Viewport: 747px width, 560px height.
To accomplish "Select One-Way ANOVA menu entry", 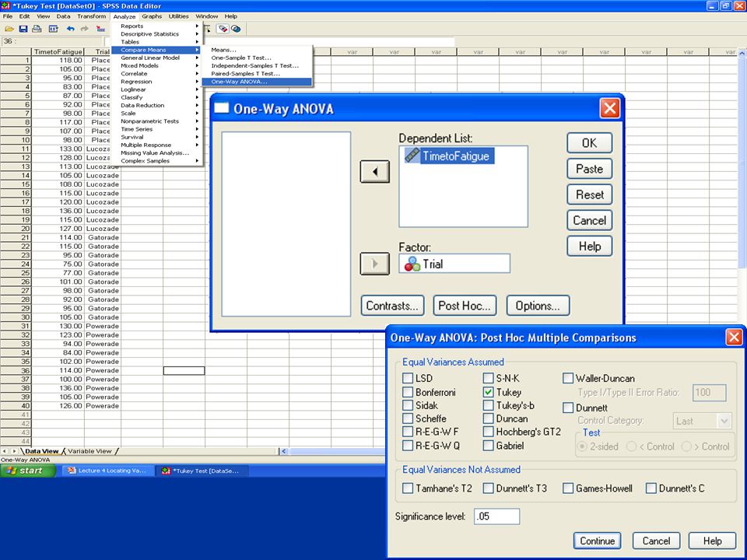I will 257,82.
